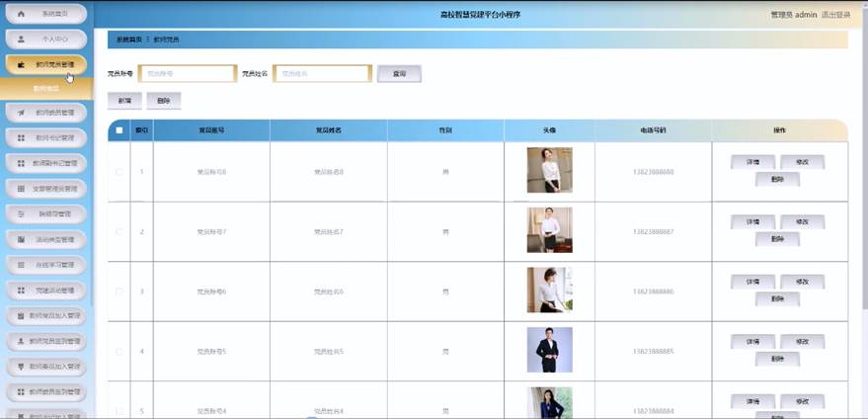Viewport: 868px width, 419px height.
Task: Click the grid icon beside 教师副书记管理
Action: coord(21,163)
